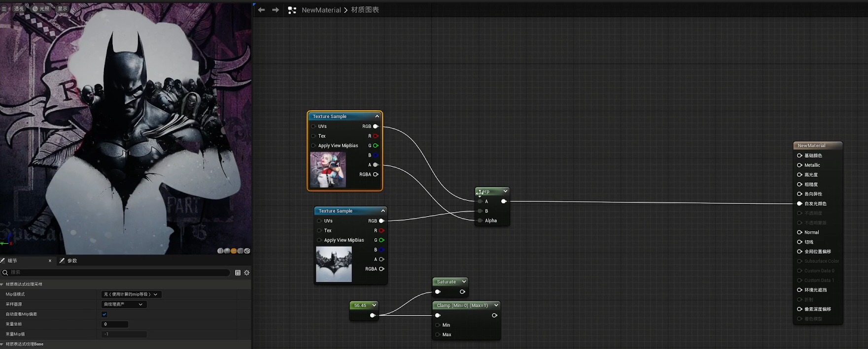Open the 采样器源 dropdown

pyautogui.click(x=124, y=304)
